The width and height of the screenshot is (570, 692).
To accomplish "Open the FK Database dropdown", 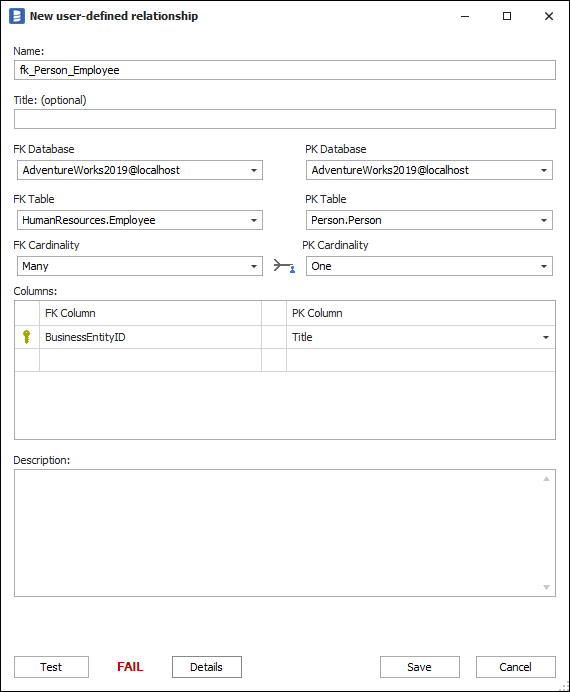I will point(139,170).
